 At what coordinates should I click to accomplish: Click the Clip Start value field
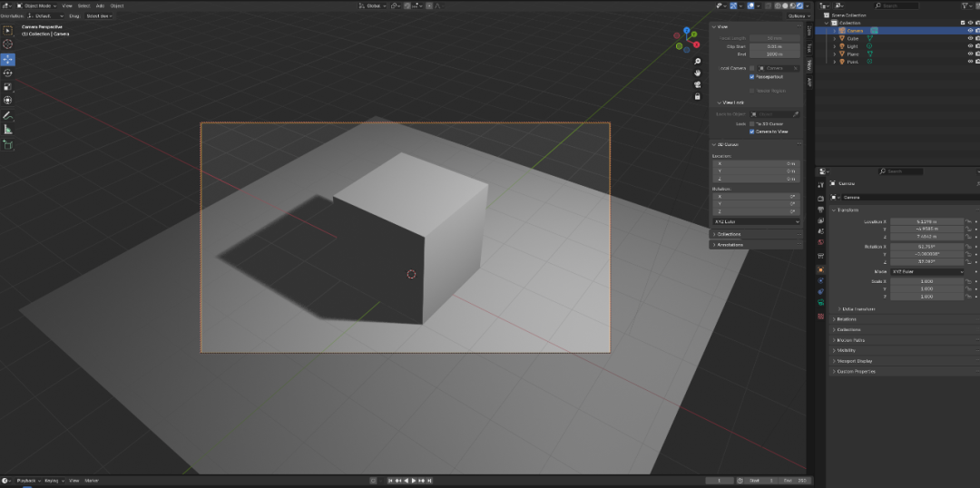point(774,46)
